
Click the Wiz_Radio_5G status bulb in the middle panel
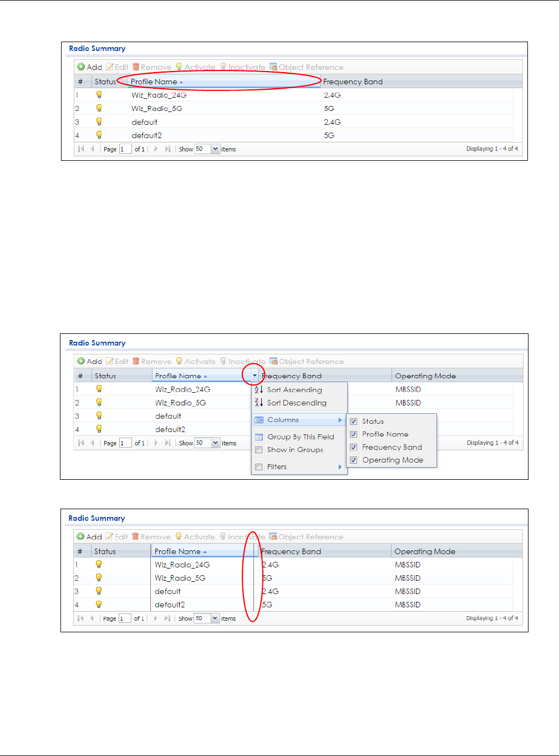pos(99,402)
